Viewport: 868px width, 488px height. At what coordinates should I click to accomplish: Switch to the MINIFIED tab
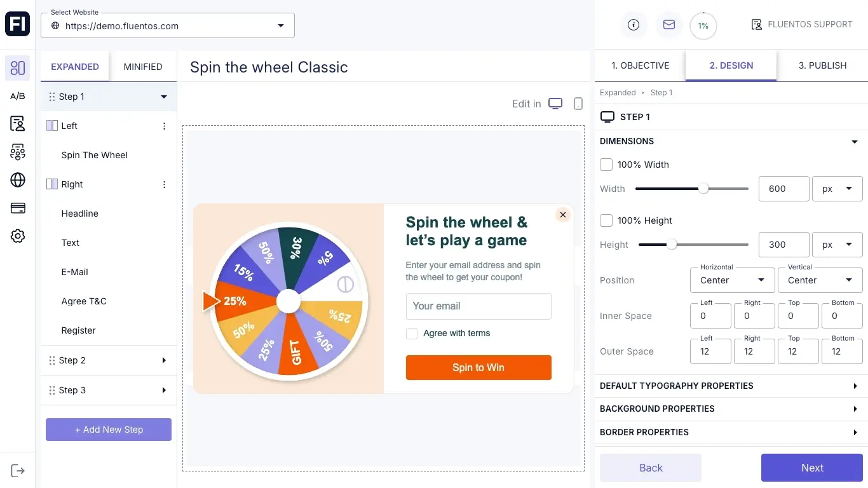pyautogui.click(x=143, y=66)
